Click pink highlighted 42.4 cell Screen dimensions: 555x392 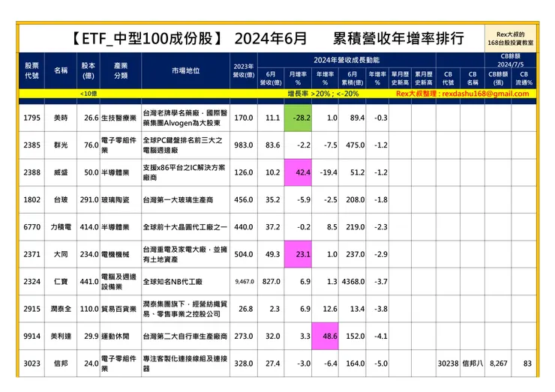click(298, 172)
